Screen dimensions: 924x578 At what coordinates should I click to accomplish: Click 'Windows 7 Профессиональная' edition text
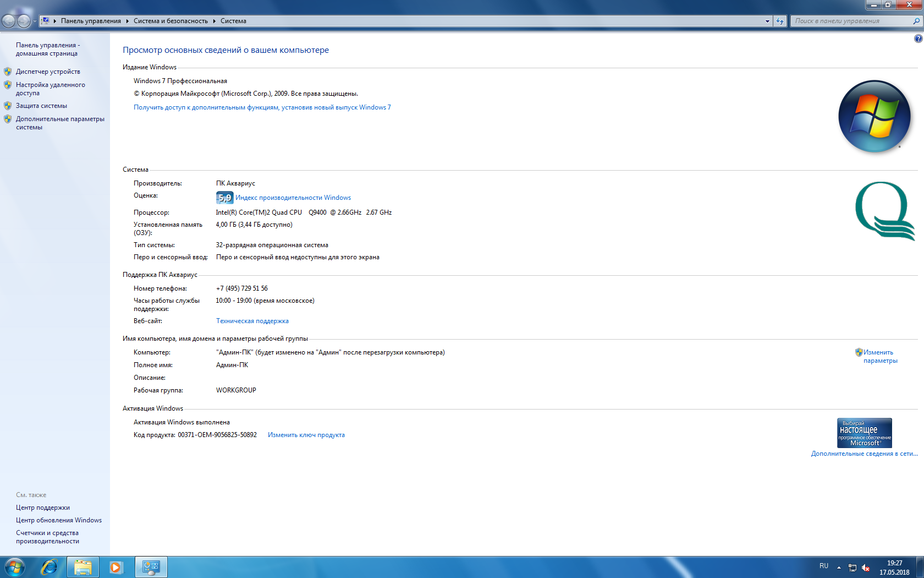click(x=180, y=81)
